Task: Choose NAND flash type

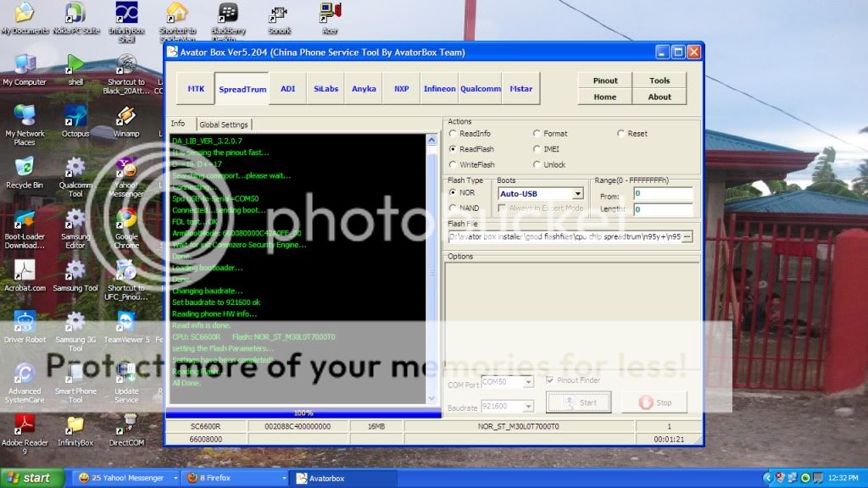Action: (x=453, y=208)
